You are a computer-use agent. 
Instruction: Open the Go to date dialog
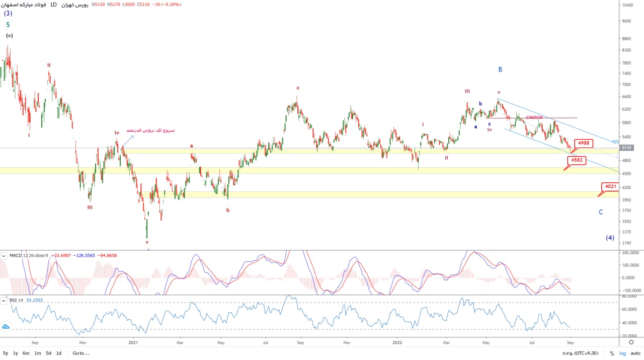[80, 353]
